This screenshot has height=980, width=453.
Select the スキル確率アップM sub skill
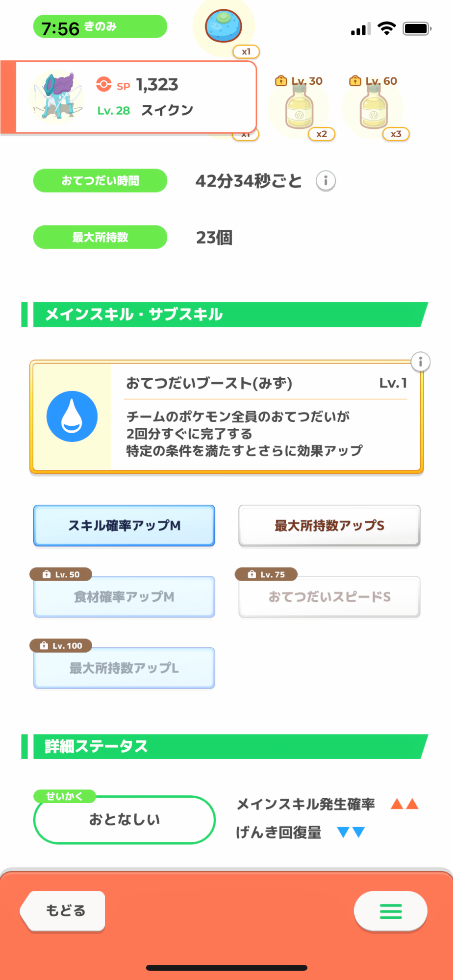(124, 525)
